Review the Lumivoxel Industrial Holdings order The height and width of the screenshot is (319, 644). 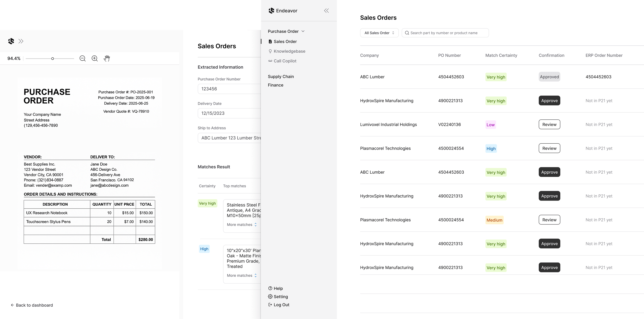(x=549, y=124)
